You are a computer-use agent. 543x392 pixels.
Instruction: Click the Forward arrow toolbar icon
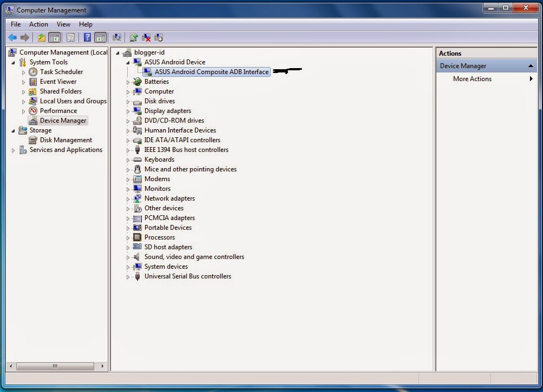(x=24, y=37)
